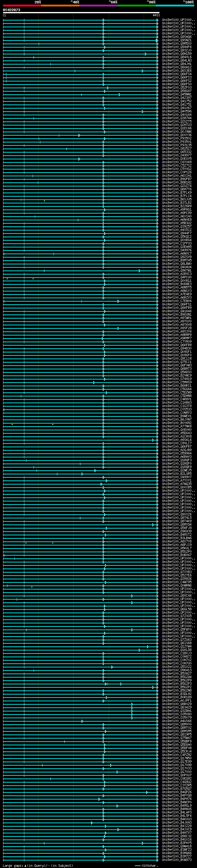Click the text UniRef100_A9SKL6
The height and width of the screenshot is (868, 197).
[x=176, y=440]
